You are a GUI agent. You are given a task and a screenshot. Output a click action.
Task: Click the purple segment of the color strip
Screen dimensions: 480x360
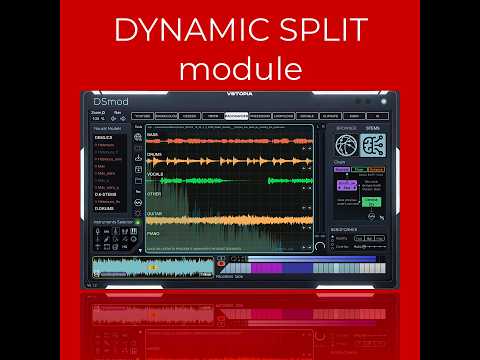tap(267, 268)
